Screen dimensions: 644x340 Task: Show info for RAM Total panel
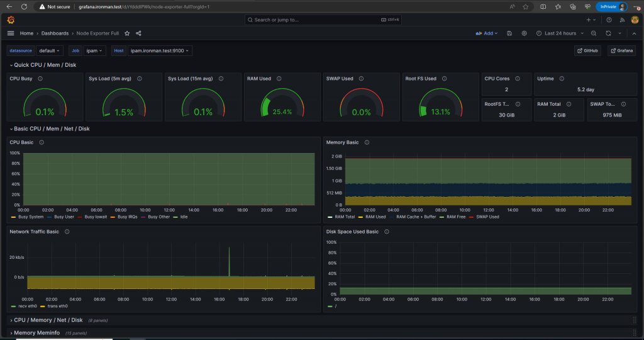(x=569, y=104)
